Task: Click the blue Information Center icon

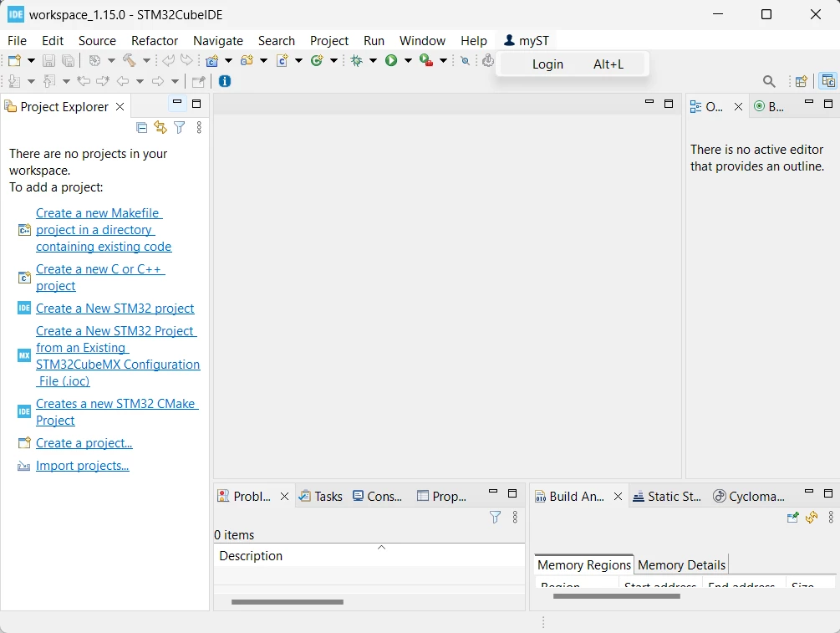Action: [x=225, y=81]
